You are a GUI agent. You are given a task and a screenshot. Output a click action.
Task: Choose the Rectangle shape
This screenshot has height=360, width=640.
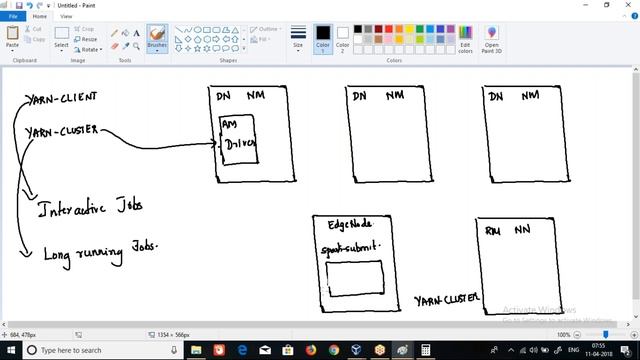[207, 30]
